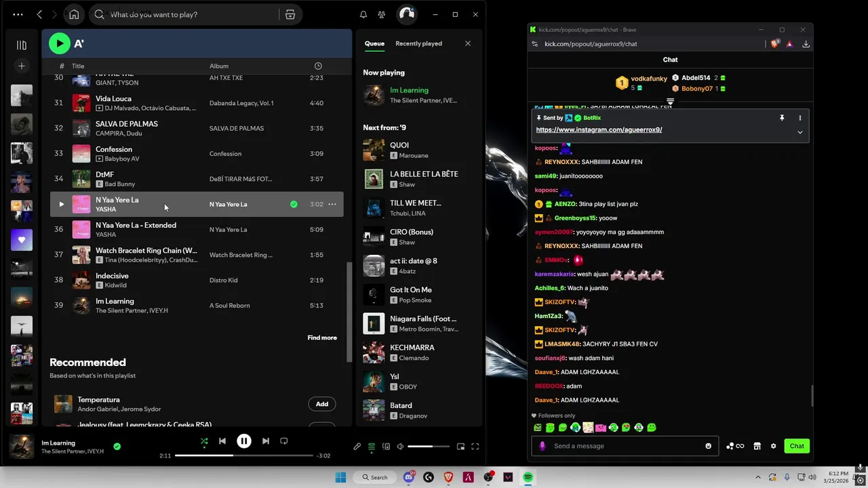
Task: Open Spotify notifications bell
Action: click(363, 14)
